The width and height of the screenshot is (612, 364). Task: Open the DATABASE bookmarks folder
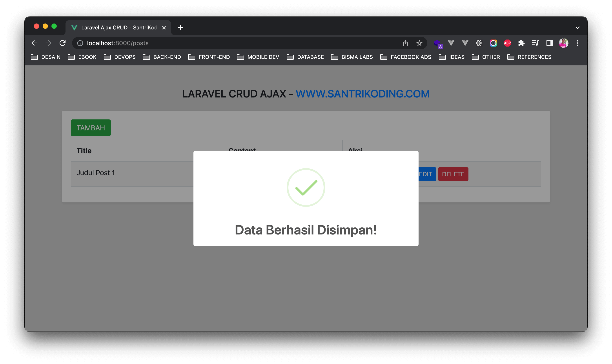pos(305,57)
